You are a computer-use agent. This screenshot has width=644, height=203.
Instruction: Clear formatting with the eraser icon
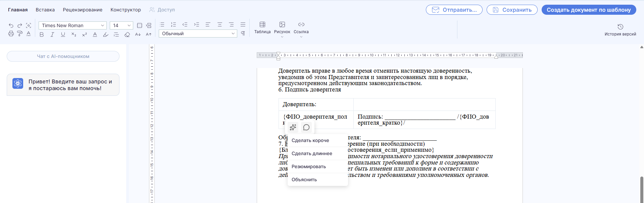click(x=127, y=35)
